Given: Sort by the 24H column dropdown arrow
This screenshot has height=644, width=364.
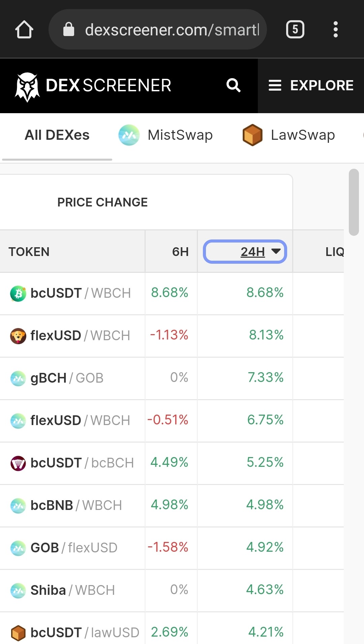Looking at the screenshot, I should coord(276,251).
